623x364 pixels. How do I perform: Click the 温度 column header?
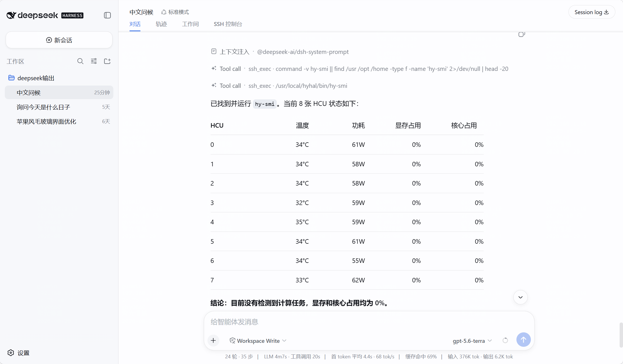pyautogui.click(x=302, y=125)
